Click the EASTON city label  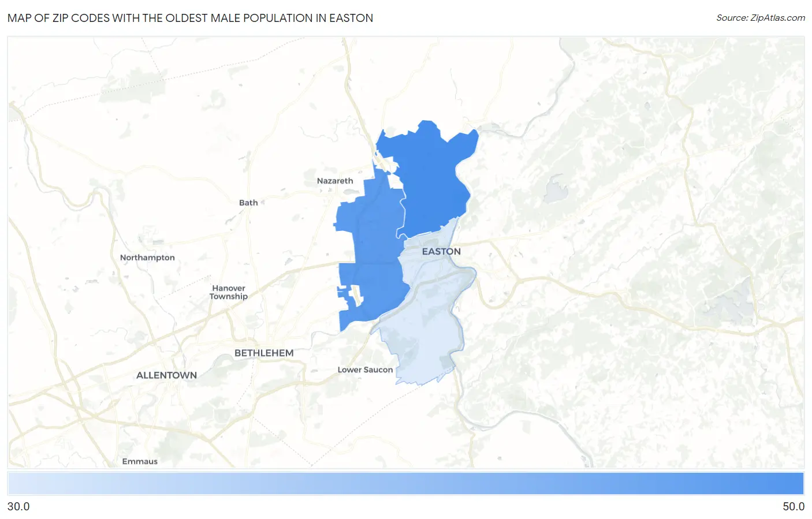(441, 252)
